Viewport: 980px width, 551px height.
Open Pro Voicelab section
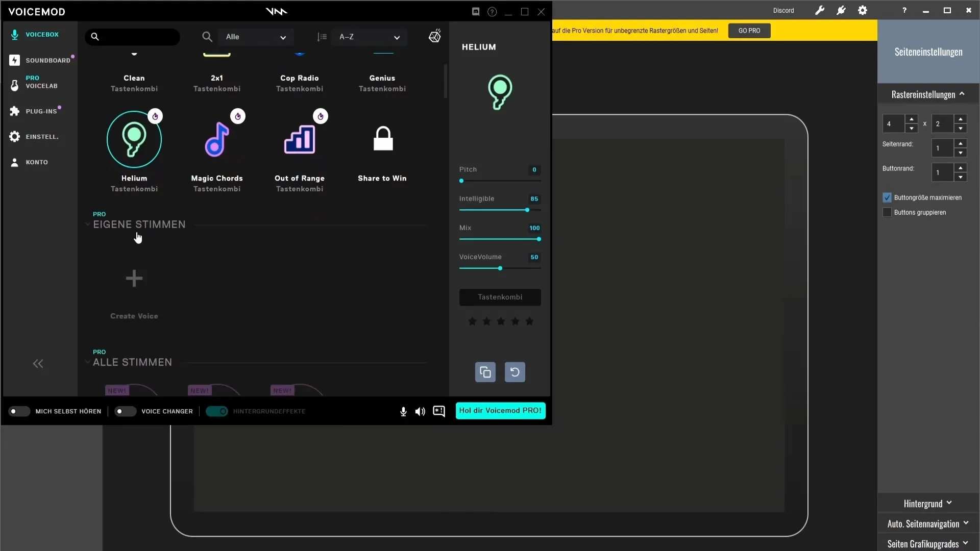pos(35,82)
